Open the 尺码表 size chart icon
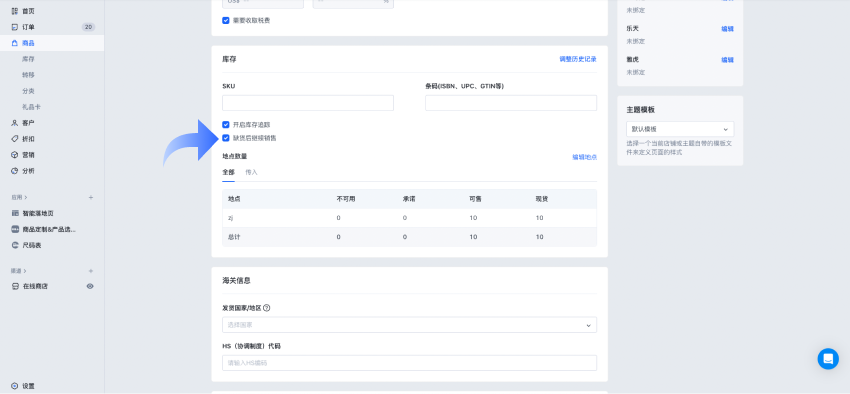 15,246
